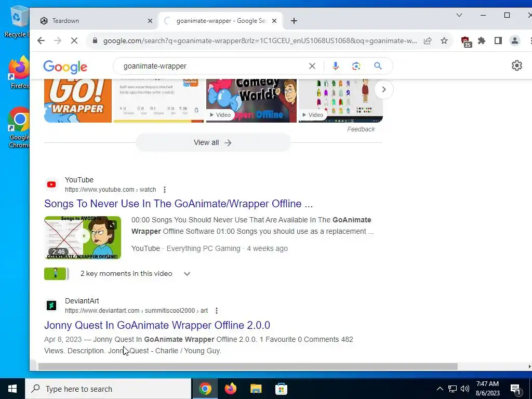532x399 pixels.
Task: Open the GitHub repository card image
Action: [x=159, y=101]
